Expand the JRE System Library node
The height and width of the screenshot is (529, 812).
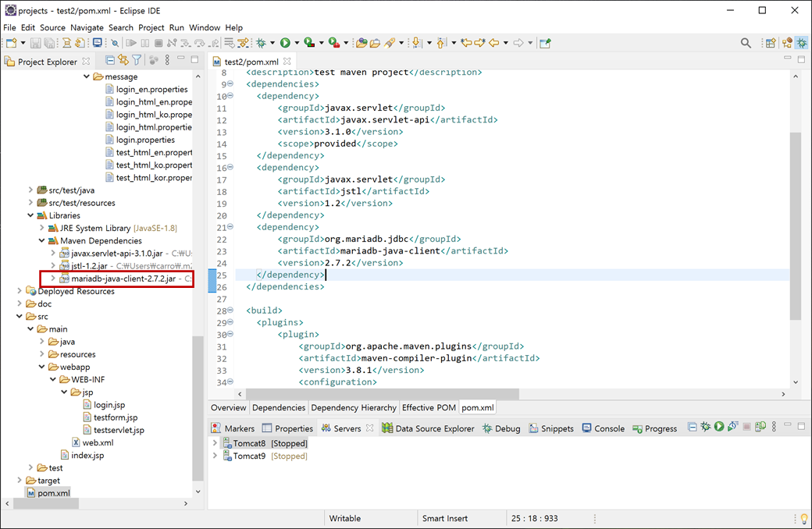pyautogui.click(x=42, y=228)
